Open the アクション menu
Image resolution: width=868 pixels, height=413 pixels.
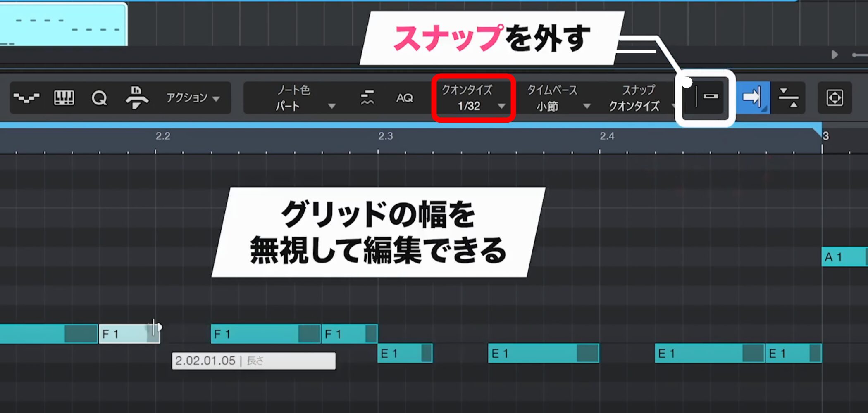tap(193, 98)
